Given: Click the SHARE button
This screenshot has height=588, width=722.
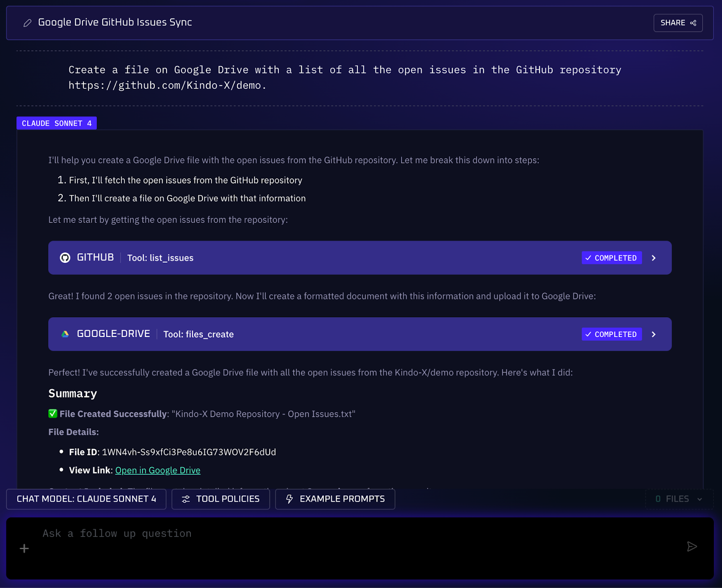Looking at the screenshot, I should pos(678,23).
